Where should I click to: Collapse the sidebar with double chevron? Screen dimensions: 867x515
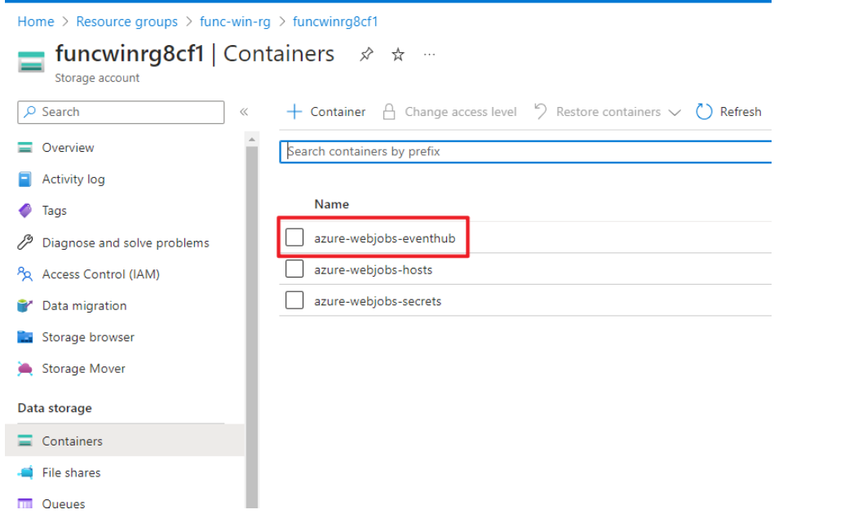coord(244,112)
